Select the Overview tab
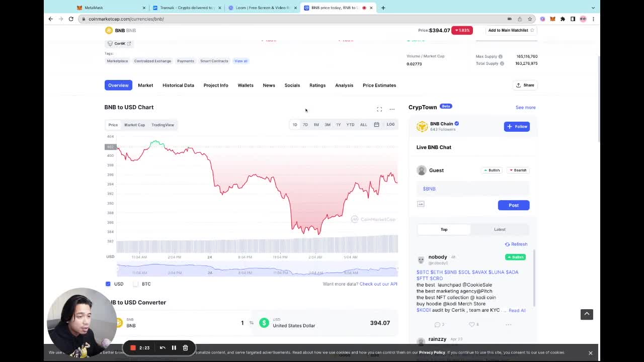The image size is (644, 362). (x=118, y=85)
